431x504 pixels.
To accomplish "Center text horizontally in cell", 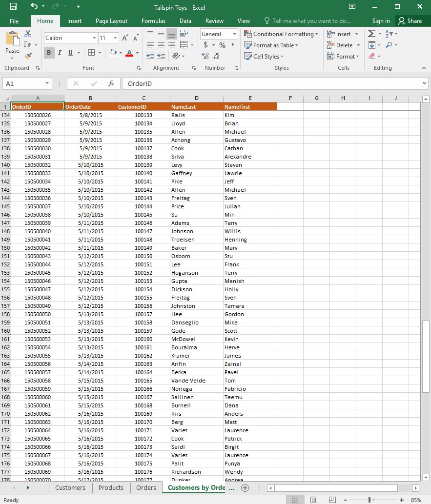I will tap(161, 45).
